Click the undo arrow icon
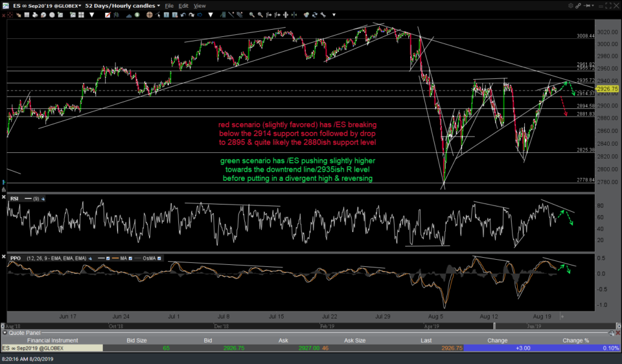 pyautogui.click(x=183, y=15)
